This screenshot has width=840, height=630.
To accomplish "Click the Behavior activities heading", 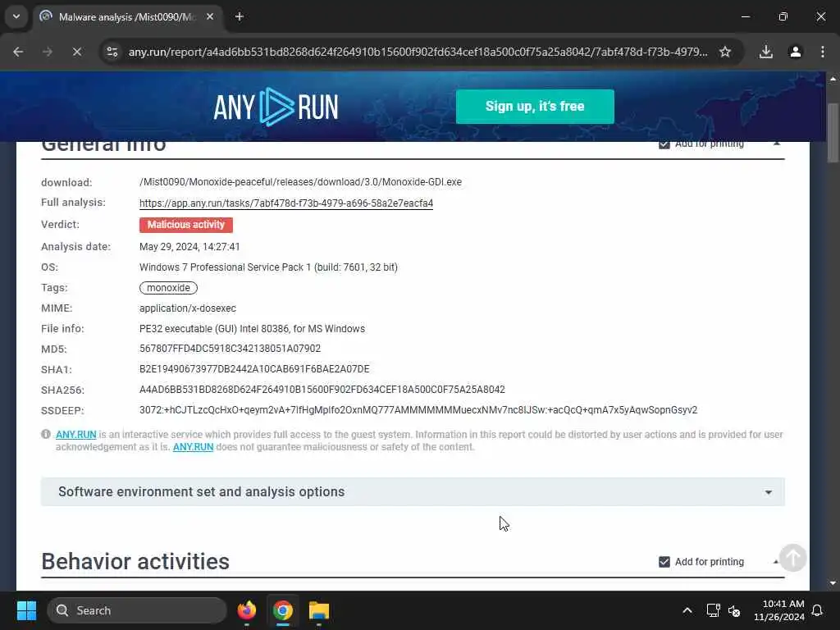I will 135,561.
